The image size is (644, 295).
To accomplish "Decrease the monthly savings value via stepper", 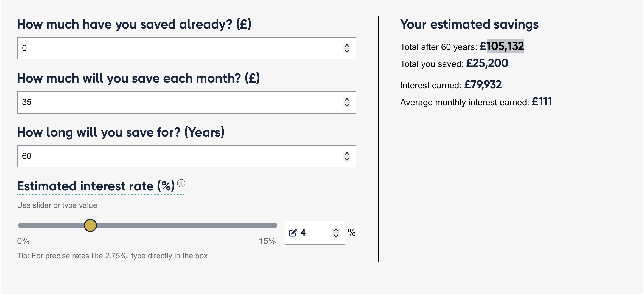I will tap(347, 105).
